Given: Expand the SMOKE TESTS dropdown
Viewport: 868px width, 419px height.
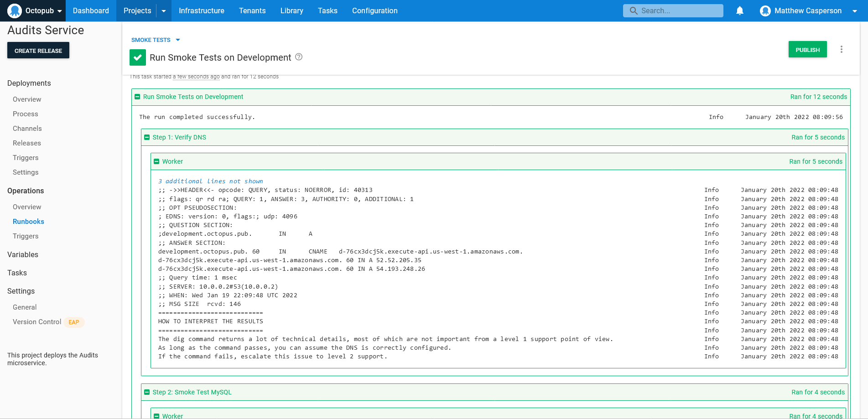Looking at the screenshot, I should 178,40.
